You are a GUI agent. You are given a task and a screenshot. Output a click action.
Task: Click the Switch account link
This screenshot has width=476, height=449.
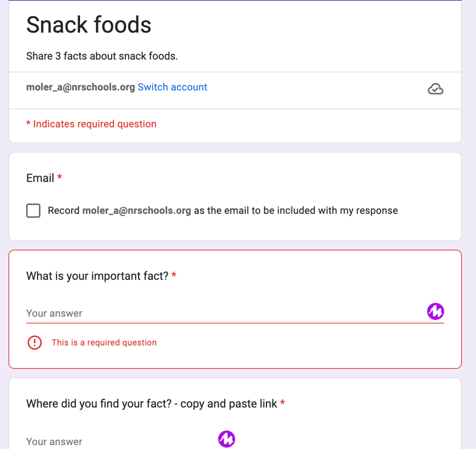tap(172, 87)
